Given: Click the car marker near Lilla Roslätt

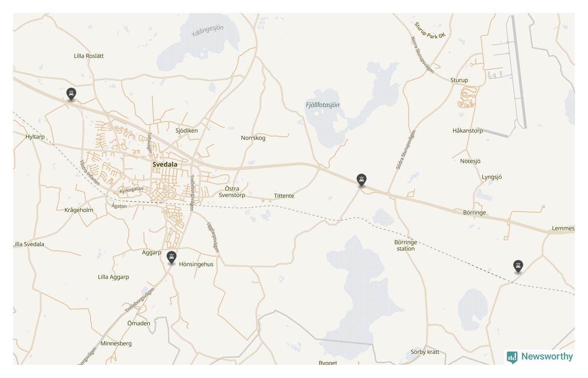Looking at the screenshot, I should 71,94.
